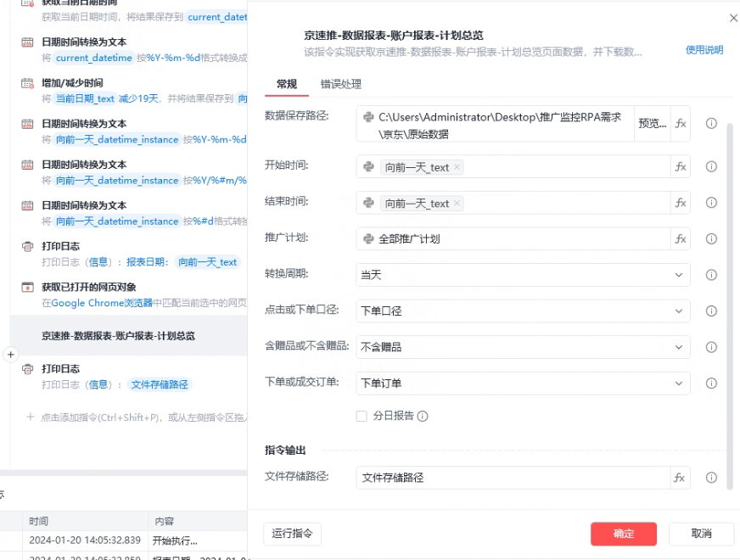This screenshot has height=560, width=740.
Task: Switch to the 常规 tab
Action: click(x=287, y=84)
